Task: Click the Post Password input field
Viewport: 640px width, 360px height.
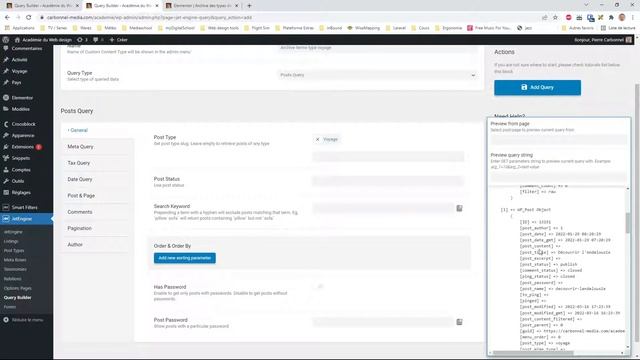Action: pyautogui.click(x=383, y=322)
